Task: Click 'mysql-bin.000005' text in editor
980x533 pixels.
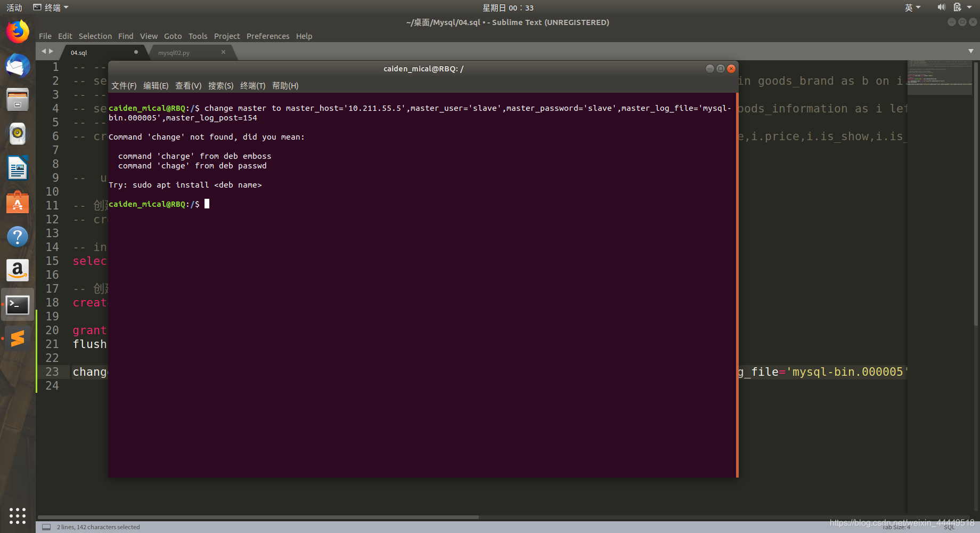Action: [x=847, y=372]
